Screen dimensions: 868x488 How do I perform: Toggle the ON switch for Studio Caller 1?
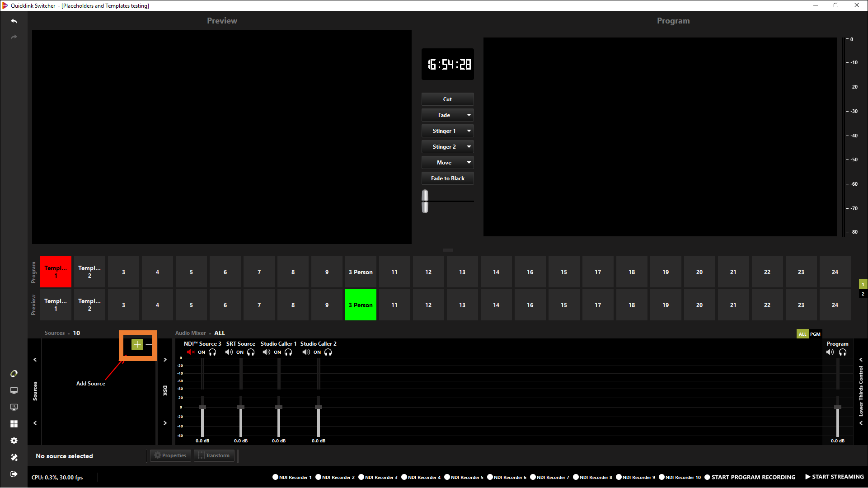point(277,352)
